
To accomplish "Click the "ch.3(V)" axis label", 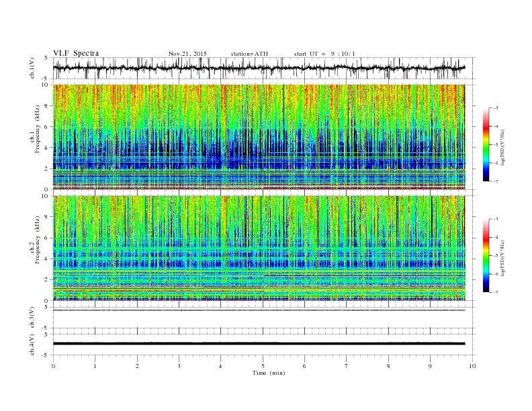I will (32, 318).
